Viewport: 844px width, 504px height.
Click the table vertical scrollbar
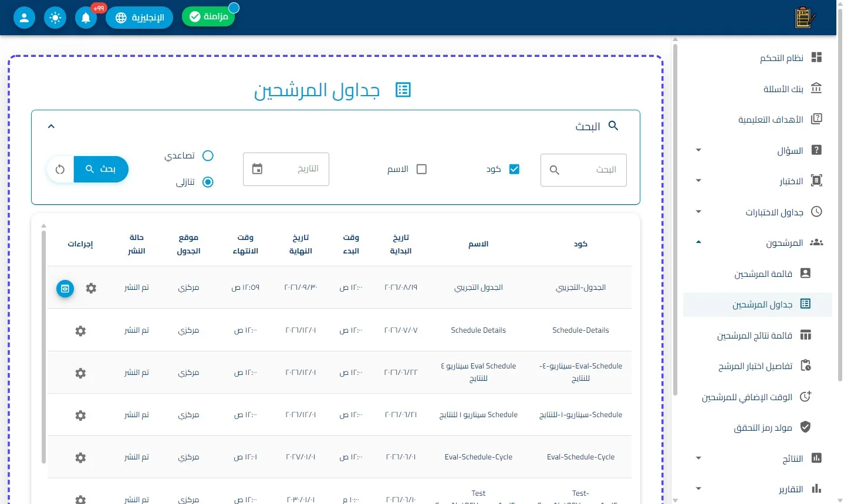click(43, 346)
